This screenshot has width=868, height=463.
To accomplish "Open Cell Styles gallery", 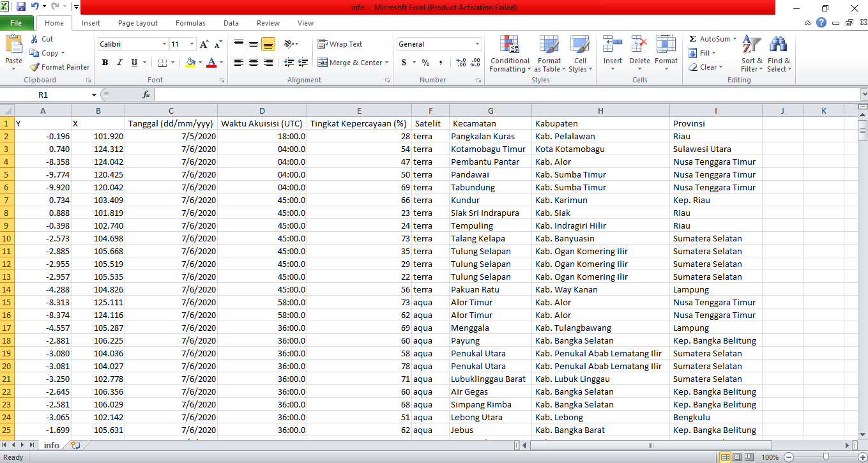I will [x=580, y=54].
